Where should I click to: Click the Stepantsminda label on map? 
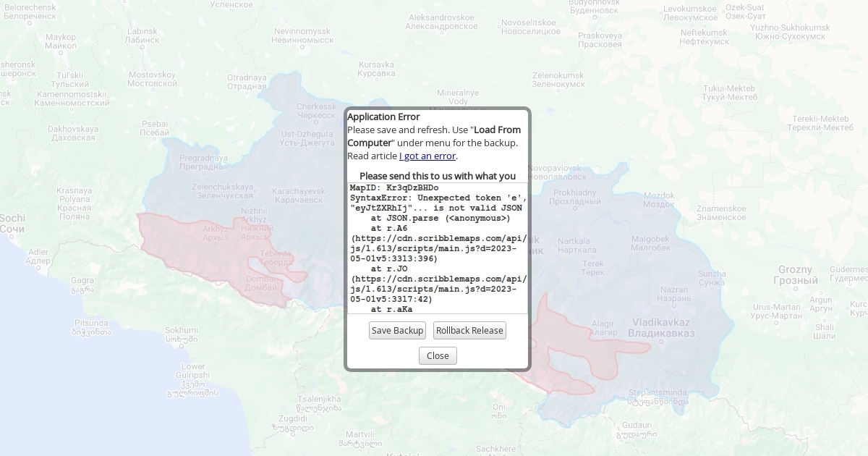click(x=658, y=396)
